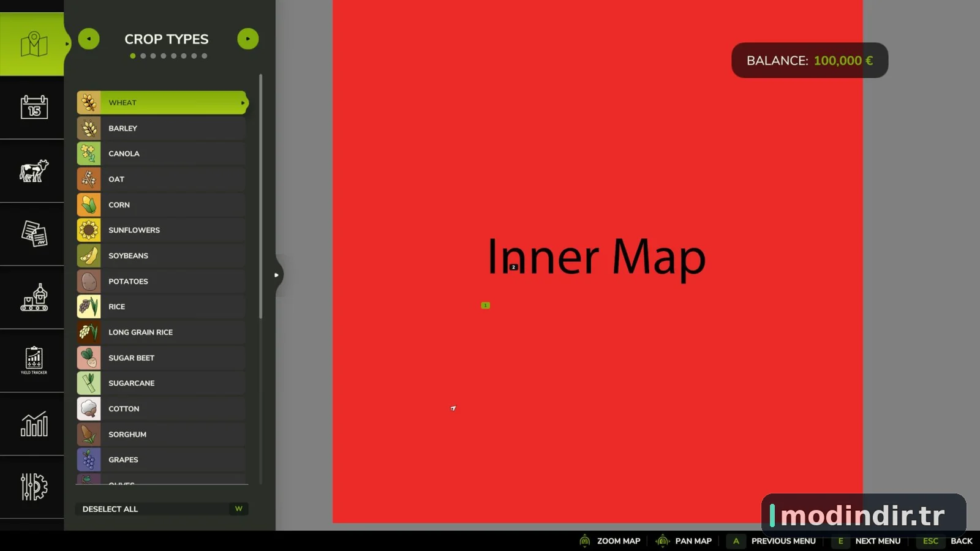This screenshot has height=551, width=980.
Task: Go to Previous Menu
Action: (771, 541)
